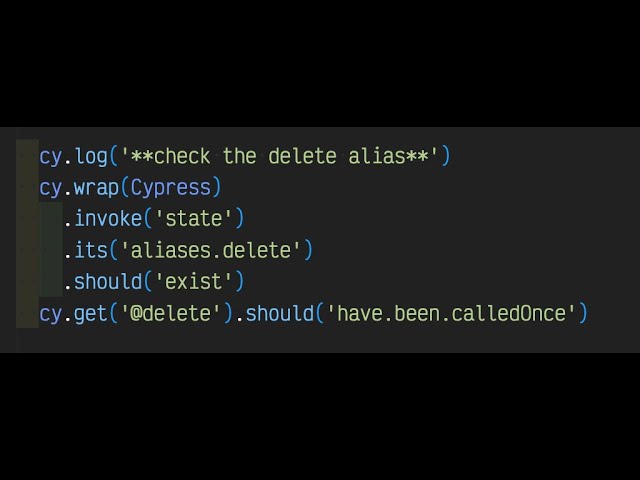
Task: Click the Cypress argument inside wrap
Action: [169, 187]
